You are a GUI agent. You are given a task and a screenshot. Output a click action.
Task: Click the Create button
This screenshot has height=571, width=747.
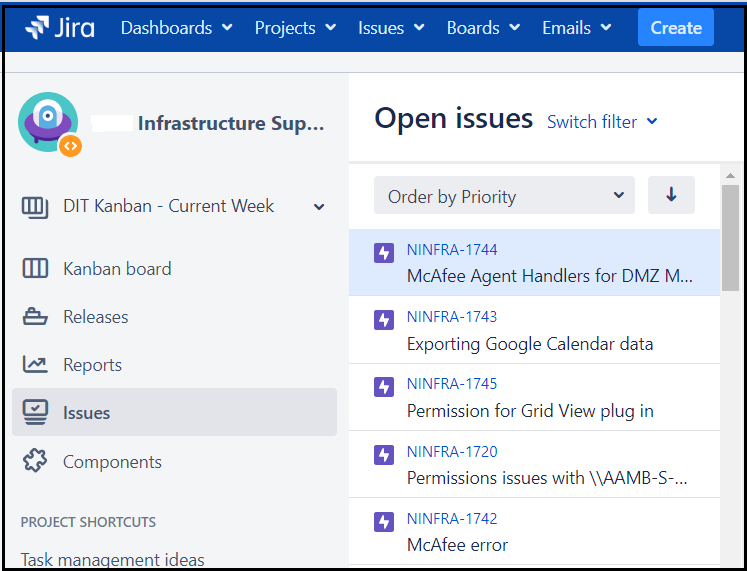pyautogui.click(x=676, y=28)
